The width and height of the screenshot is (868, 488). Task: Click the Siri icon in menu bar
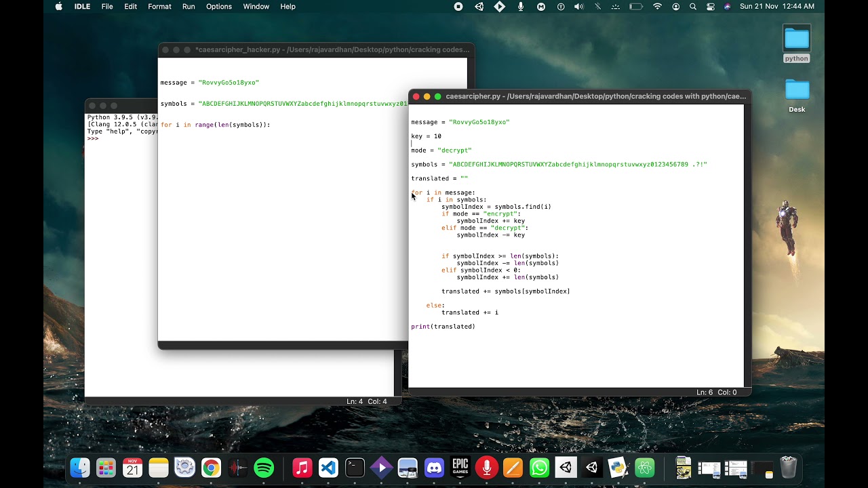pyautogui.click(x=728, y=6)
